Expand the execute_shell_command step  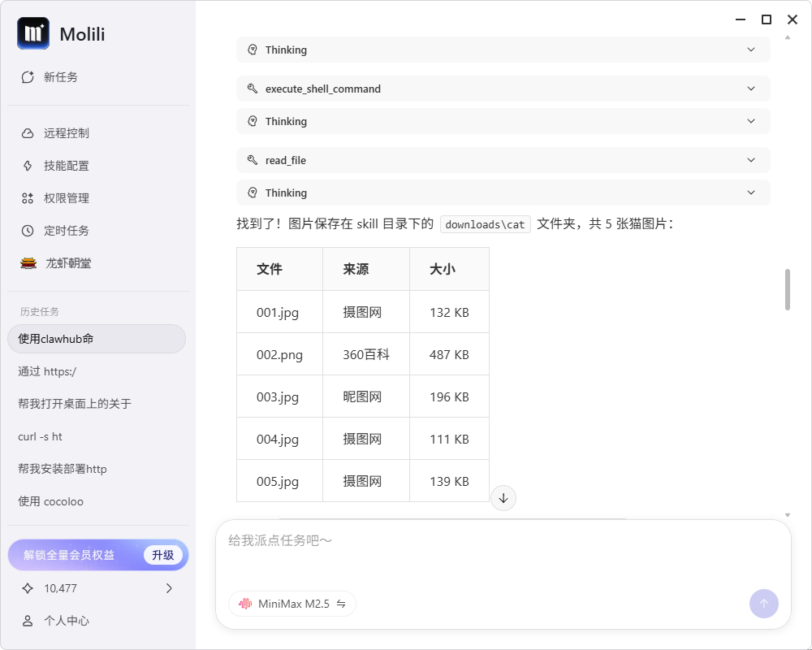coord(503,89)
